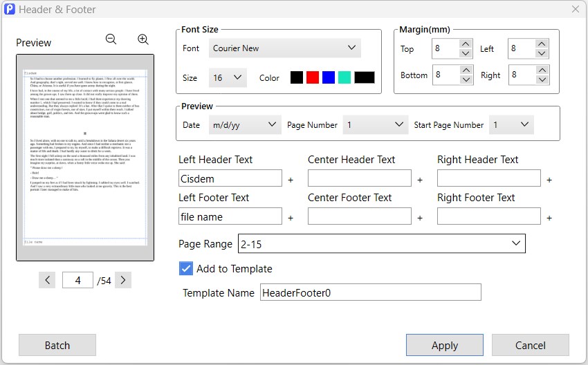Screen dimensions: 588x365
Task: Click the Left margin value field
Action: click(x=522, y=48)
